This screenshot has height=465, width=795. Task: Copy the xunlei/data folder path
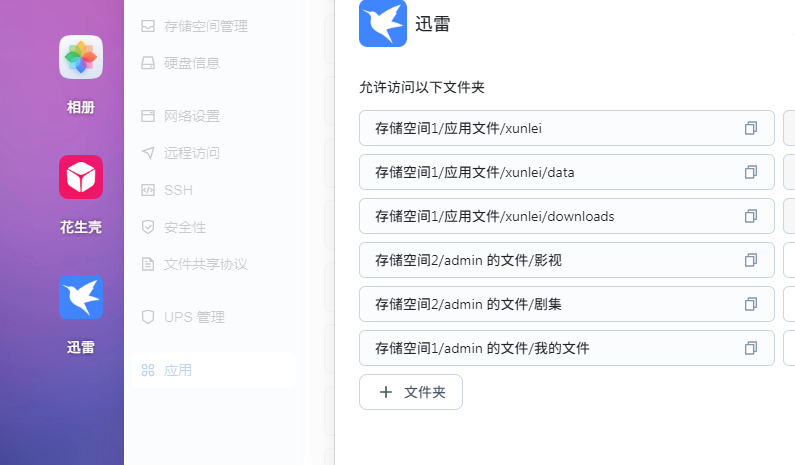pyautogui.click(x=750, y=172)
